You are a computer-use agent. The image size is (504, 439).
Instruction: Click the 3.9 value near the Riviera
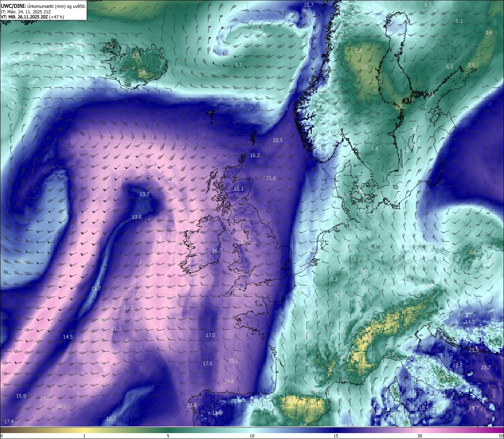tap(391, 355)
